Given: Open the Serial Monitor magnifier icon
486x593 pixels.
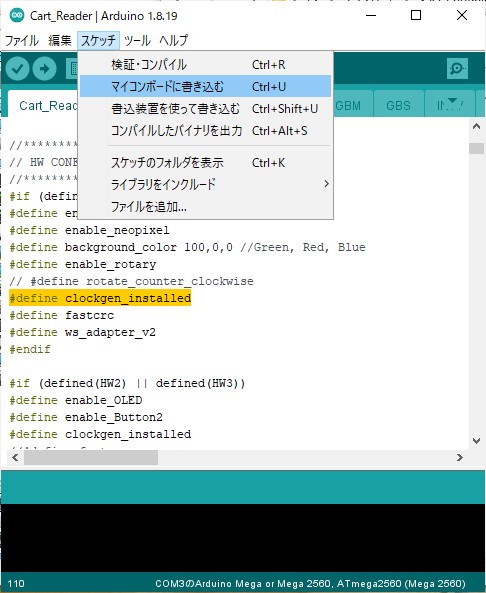Looking at the screenshot, I should [x=457, y=68].
